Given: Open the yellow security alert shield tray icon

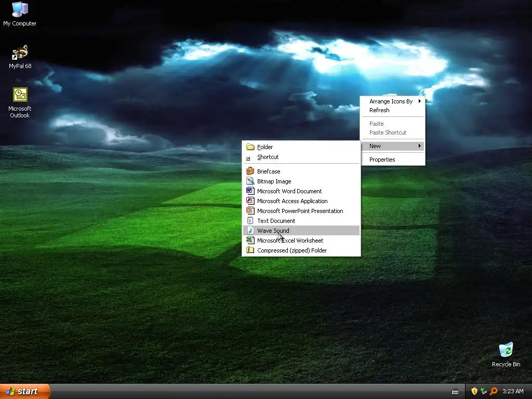Looking at the screenshot, I should (474, 391).
